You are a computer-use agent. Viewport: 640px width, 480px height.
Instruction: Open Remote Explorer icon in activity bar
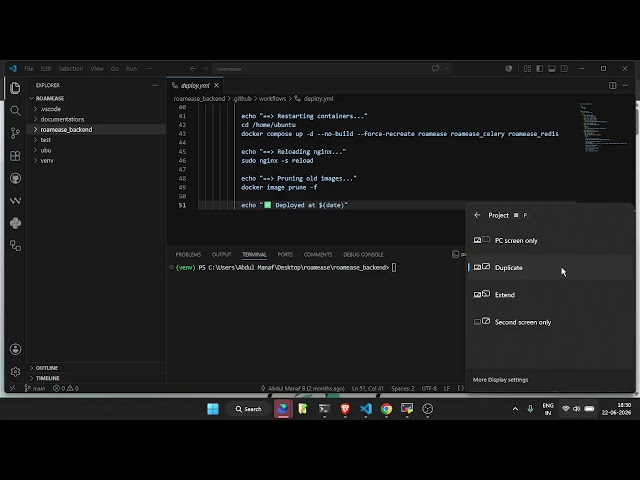[x=15, y=246]
